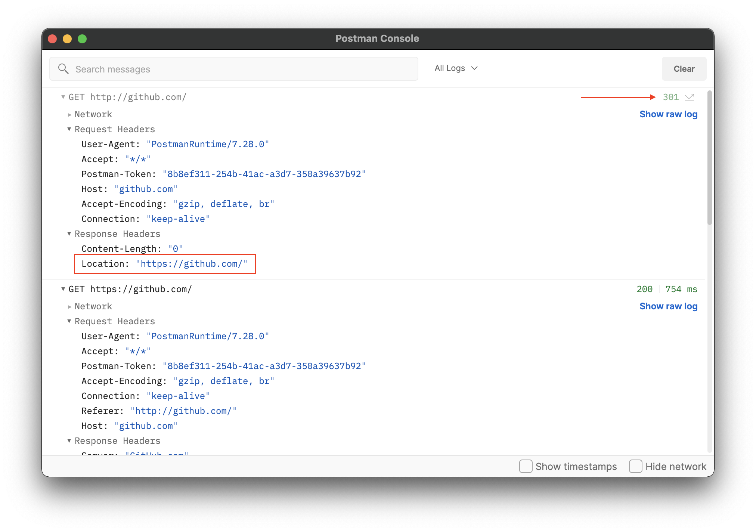
Task: Collapse the first Response Headers section
Action: pyautogui.click(x=69, y=233)
